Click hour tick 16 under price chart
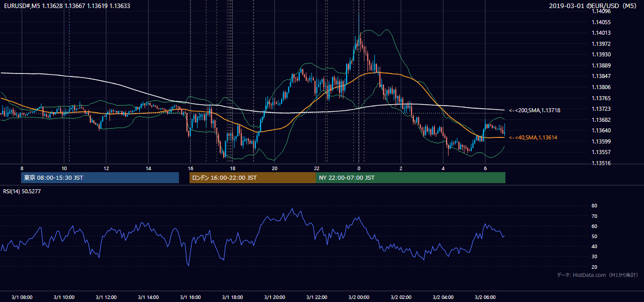Viewport: 644px width, 302px height. point(190,168)
